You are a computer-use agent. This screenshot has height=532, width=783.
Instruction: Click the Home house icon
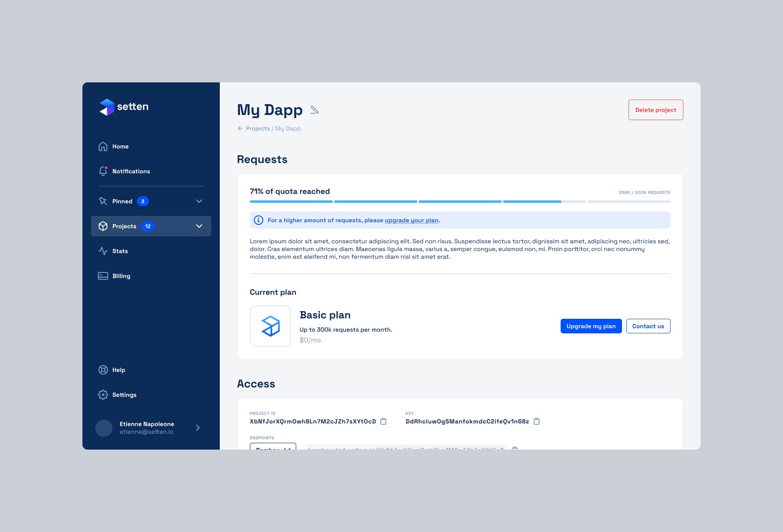pos(103,146)
